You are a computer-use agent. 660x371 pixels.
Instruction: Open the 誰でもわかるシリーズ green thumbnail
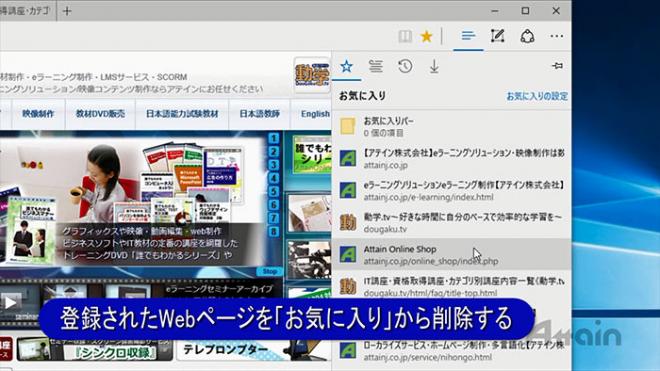tap(312, 155)
